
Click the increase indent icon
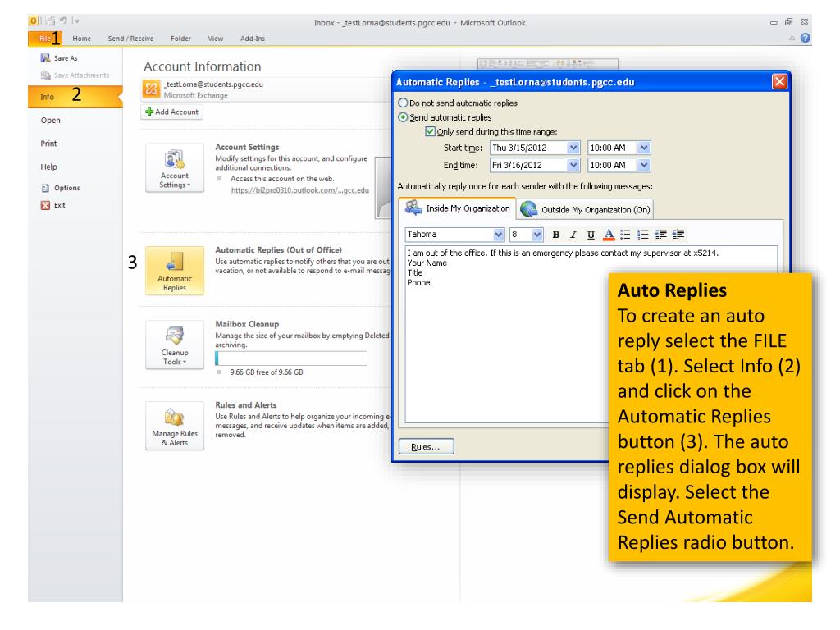coord(678,235)
